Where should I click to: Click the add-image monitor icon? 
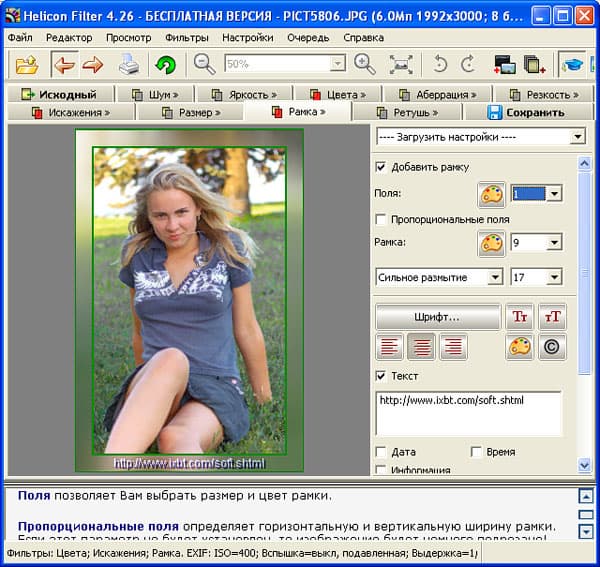tap(504, 64)
